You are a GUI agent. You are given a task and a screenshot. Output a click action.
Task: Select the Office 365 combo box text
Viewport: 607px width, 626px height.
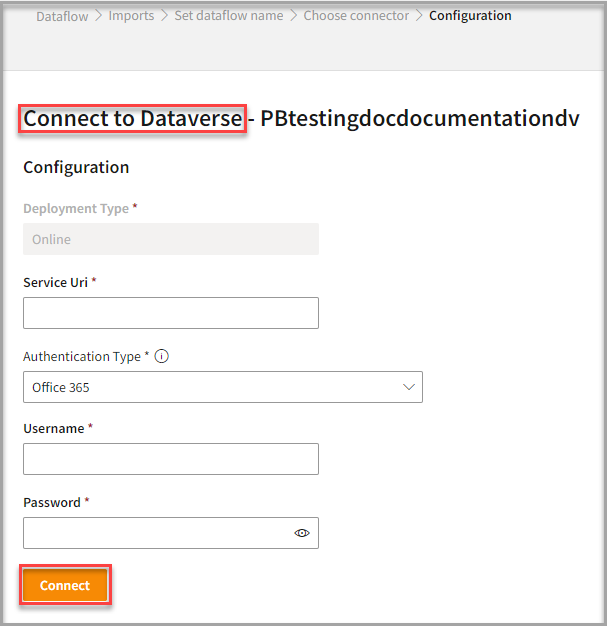click(x=61, y=387)
